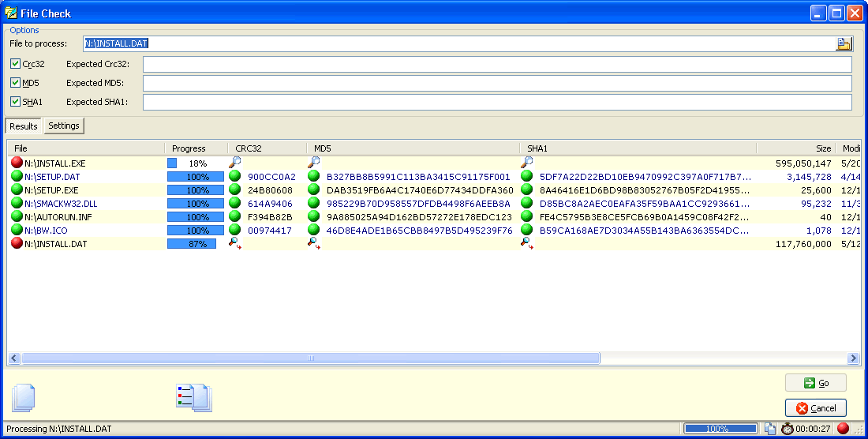The width and height of the screenshot is (868, 439).
Task: Switch to the Settings tab
Action: click(x=64, y=126)
